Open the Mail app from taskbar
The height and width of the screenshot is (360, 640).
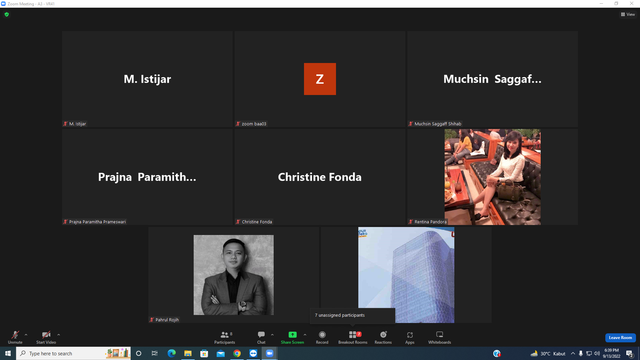220,353
